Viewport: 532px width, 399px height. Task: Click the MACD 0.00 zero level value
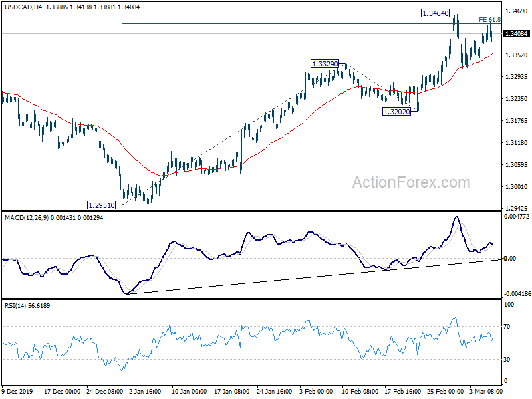tap(510, 259)
